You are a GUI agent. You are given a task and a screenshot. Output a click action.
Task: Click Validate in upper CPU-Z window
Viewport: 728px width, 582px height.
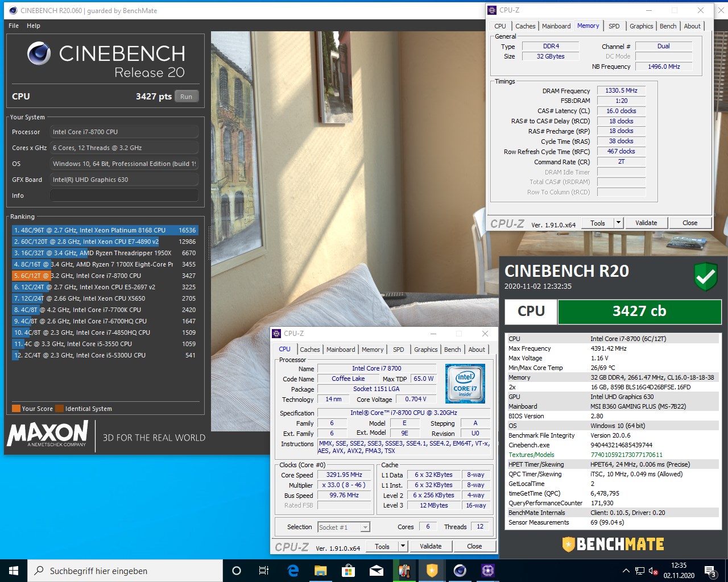tap(646, 223)
